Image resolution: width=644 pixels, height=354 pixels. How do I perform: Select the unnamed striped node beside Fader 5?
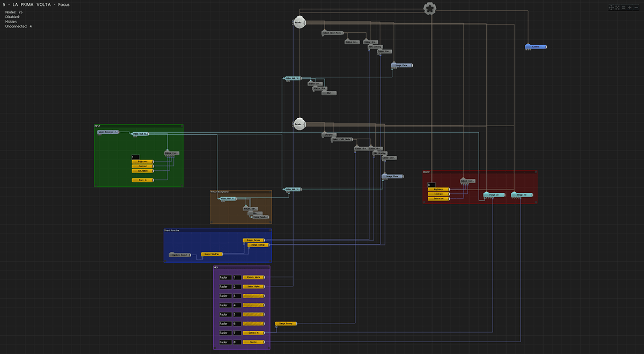[254, 314]
